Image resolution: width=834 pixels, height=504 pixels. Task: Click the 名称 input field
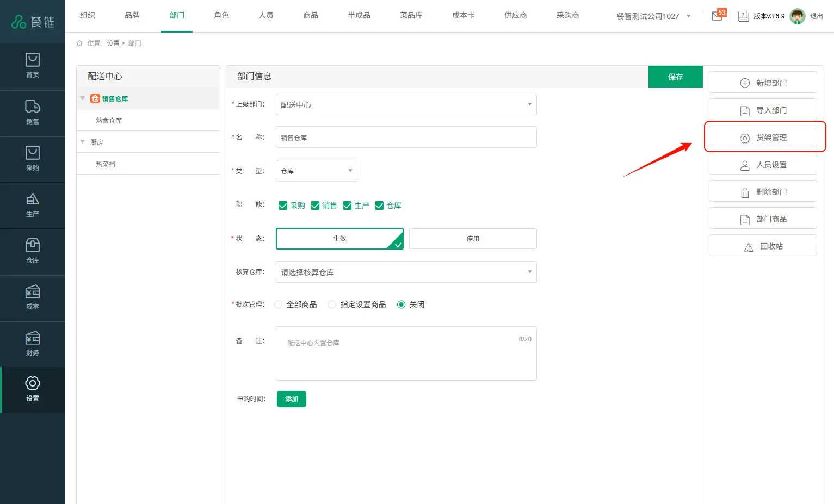(x=406, y=138)
